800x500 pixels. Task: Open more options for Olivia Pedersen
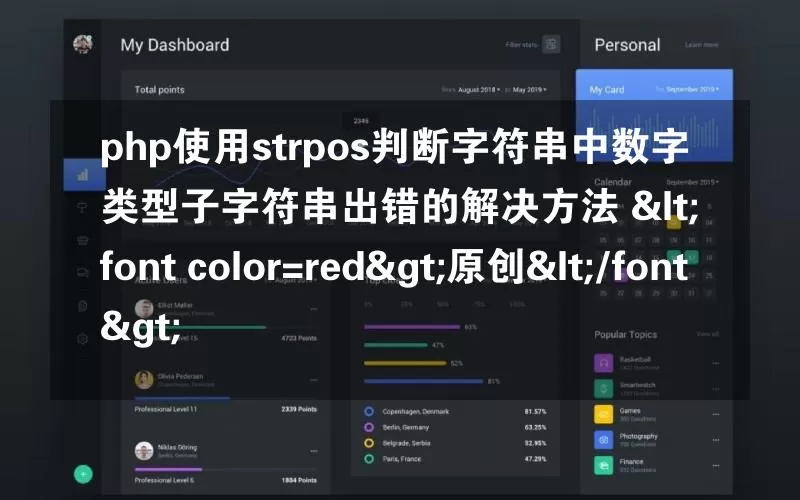coord(314,380)
